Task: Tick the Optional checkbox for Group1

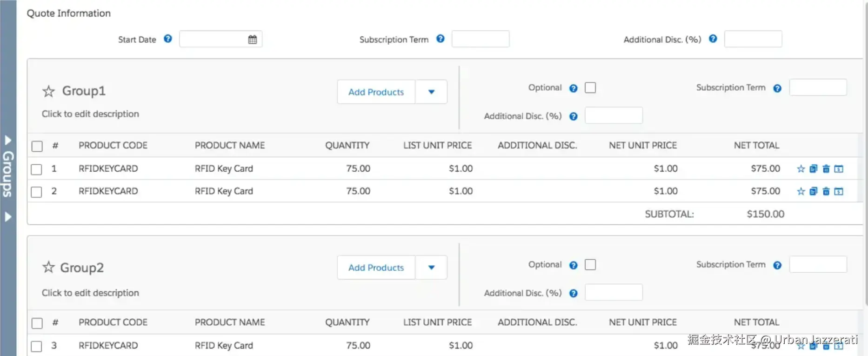Action: pyautogui.click(x=590, y=87)
